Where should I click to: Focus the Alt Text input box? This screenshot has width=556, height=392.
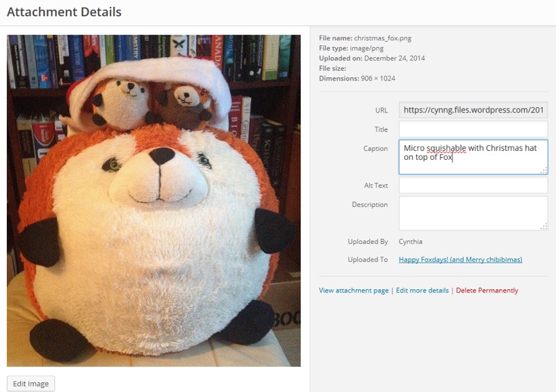[x=473, y=186]
